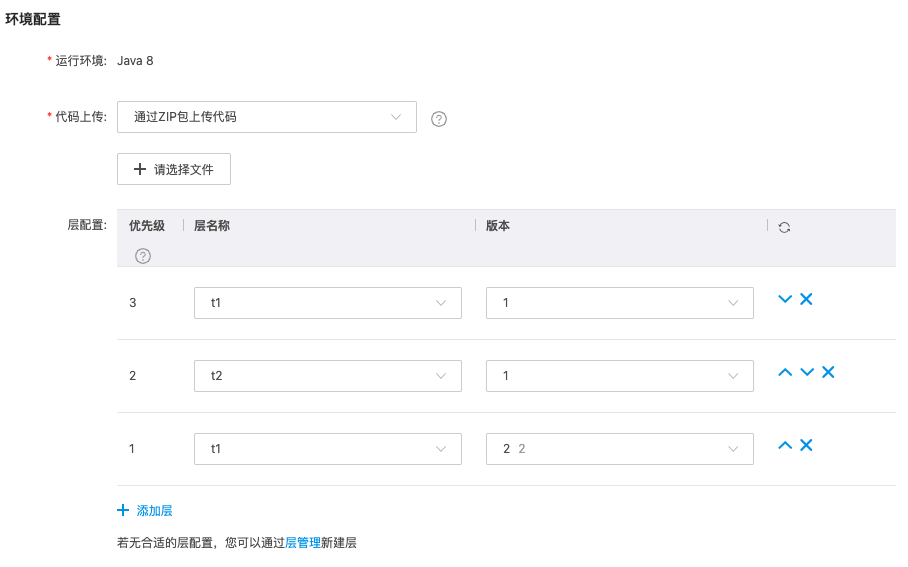Remove the t2 layer row

(x=828, y=372)
